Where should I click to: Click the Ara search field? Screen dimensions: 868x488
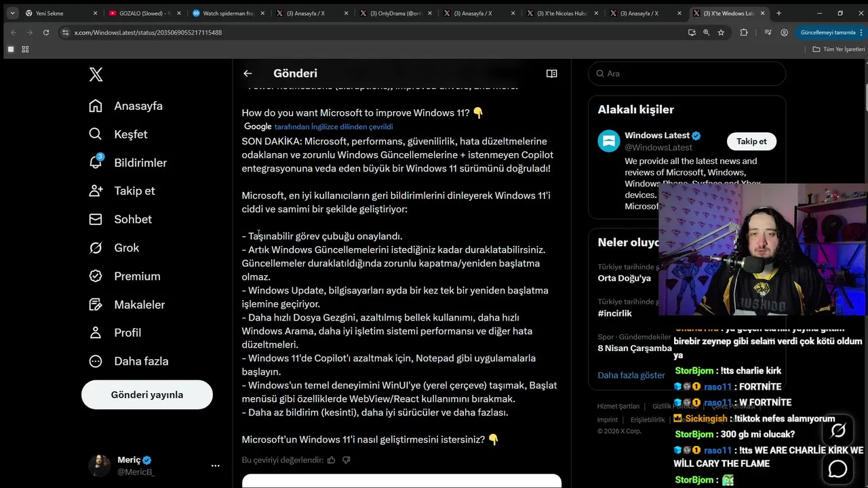point(687,73)
